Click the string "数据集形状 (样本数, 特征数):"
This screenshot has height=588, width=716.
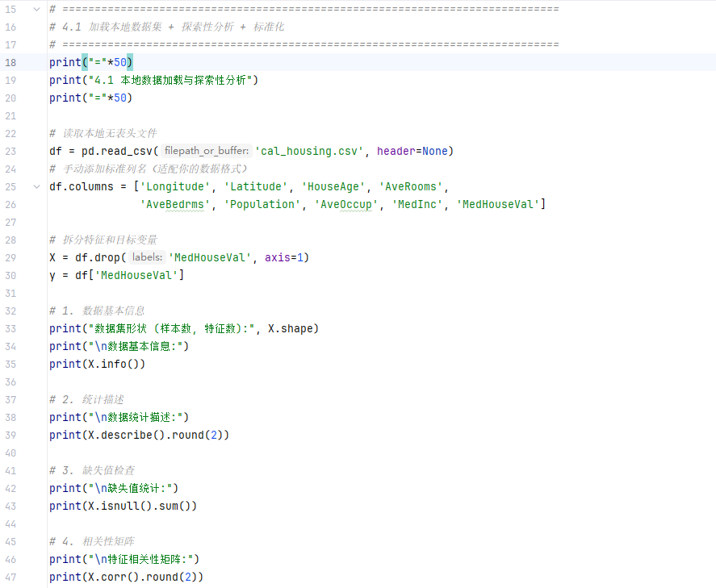[x=172, y=328]
